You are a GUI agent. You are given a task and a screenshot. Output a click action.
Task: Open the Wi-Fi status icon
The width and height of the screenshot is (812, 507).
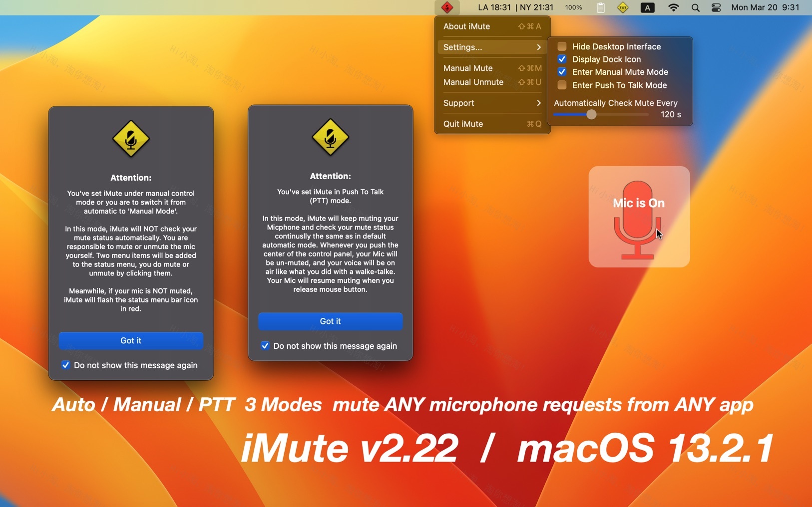click(x=674, y=7)
